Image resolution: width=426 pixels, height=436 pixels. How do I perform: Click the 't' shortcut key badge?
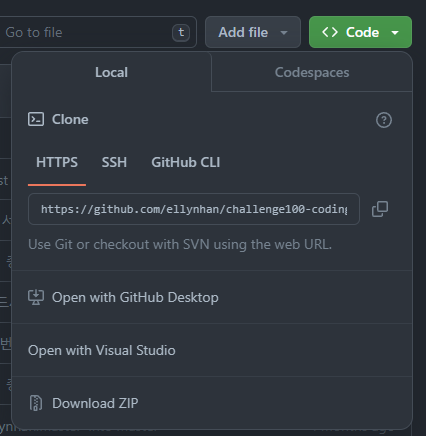point(181,32)
